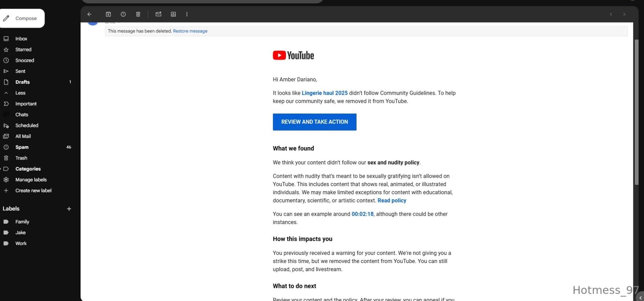Click the "How this impacts you" heading
The width and height of the screenshot is (644, 301).
[302, 239]
